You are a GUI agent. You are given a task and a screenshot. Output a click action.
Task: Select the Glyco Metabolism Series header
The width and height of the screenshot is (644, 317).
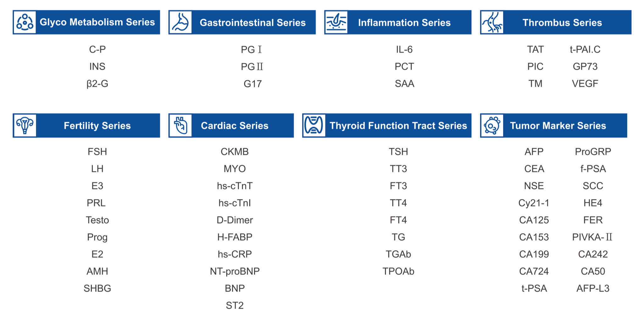pos(86,22)
